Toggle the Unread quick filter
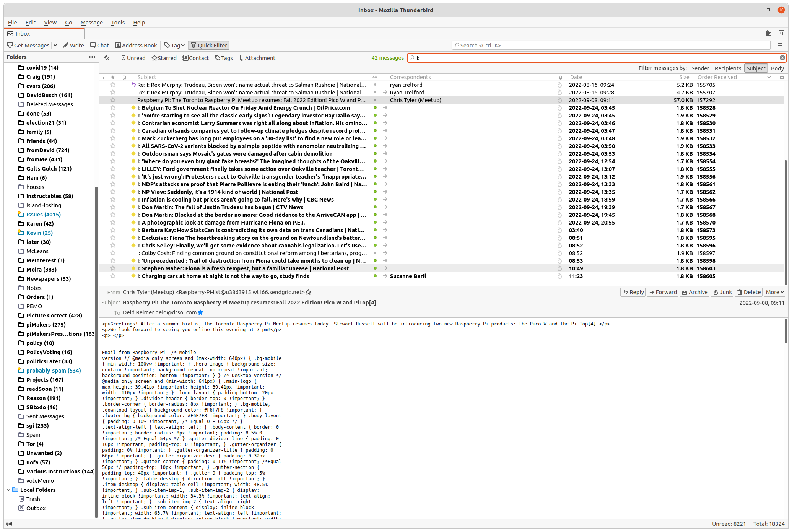 [x=133, y=58]
